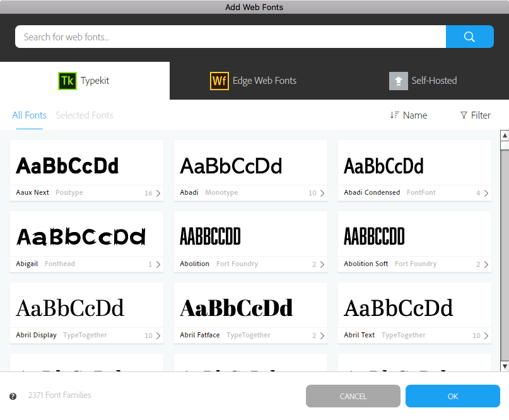Open help with the question mark icon
This screenshot has height=420, width=509.
point(13,396)
